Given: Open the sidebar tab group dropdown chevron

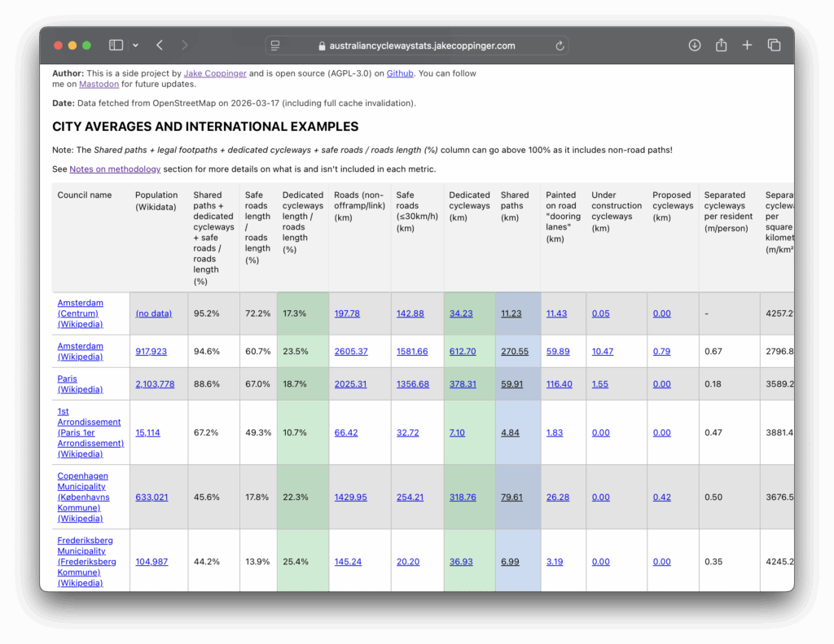Looking at the screenshot, I should tap(135, 46).
